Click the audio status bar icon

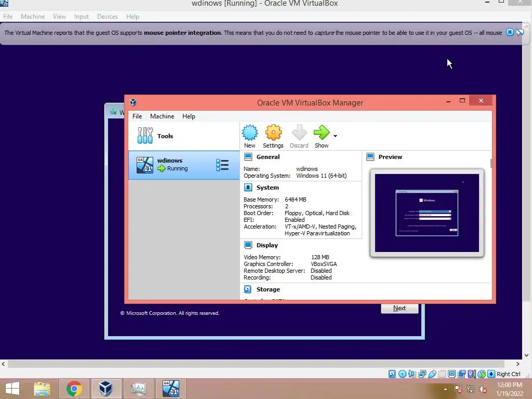[x=412, y=374]
